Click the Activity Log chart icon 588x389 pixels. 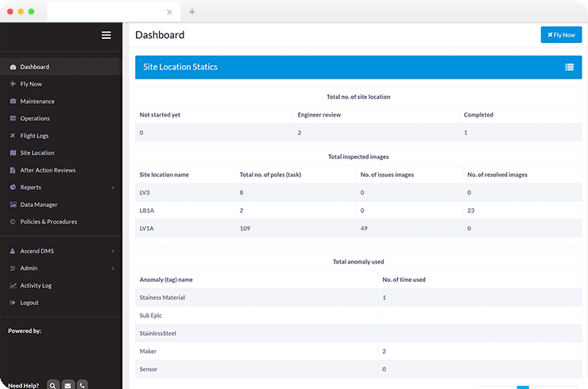pos(14,286)
